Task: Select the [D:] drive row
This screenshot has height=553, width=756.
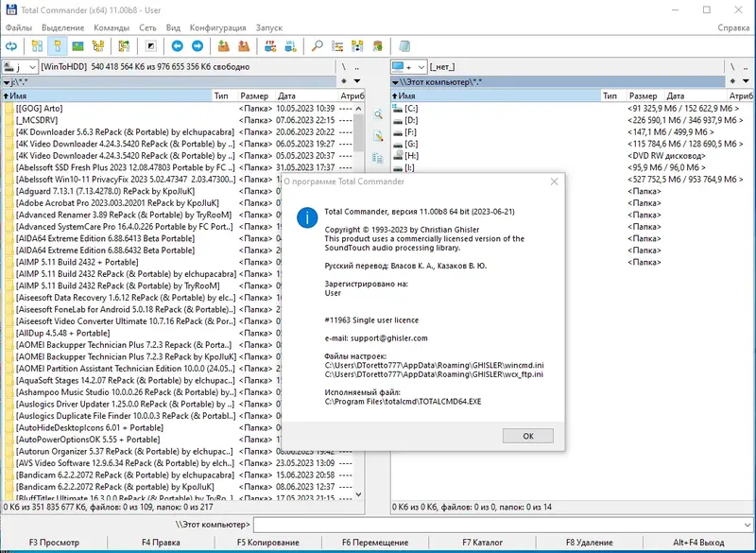Action: point(572,120)
